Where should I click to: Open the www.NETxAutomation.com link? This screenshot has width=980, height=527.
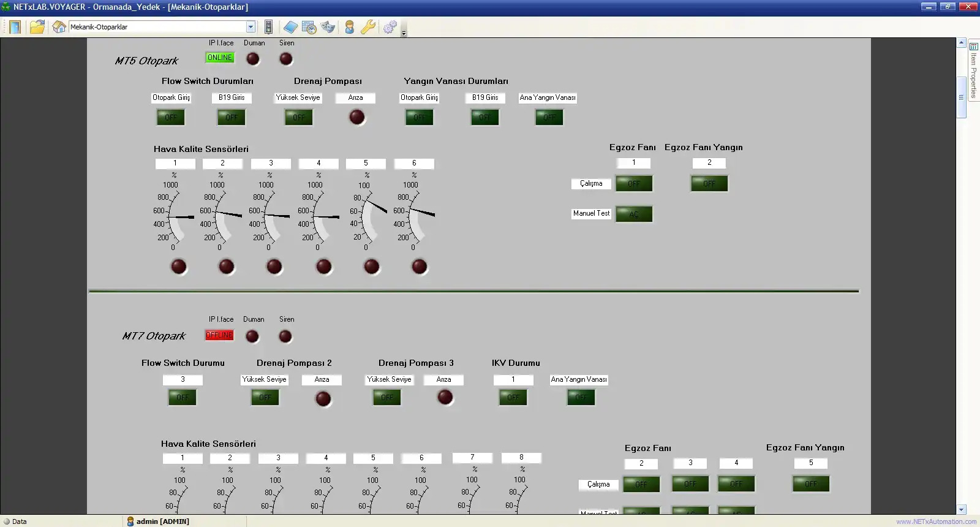(x=936, y=521)
